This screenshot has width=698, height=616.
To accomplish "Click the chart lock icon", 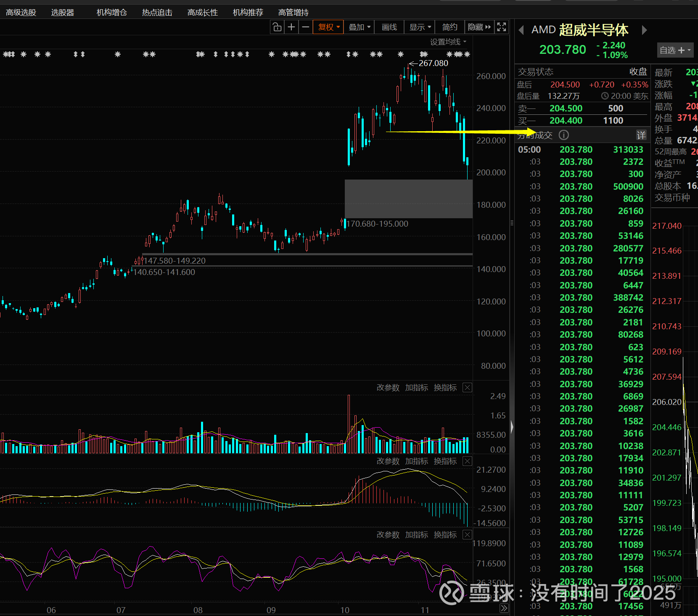I will [x=277, y=27].
